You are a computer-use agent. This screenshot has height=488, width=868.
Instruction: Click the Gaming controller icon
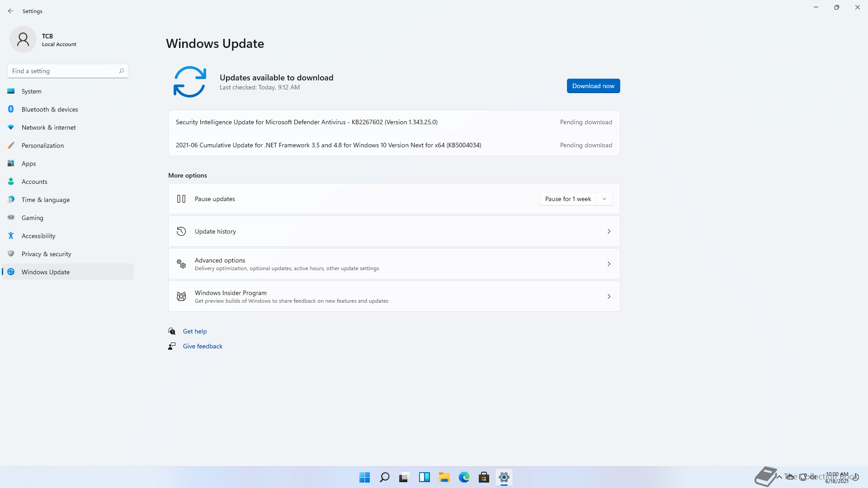[11, 218]
